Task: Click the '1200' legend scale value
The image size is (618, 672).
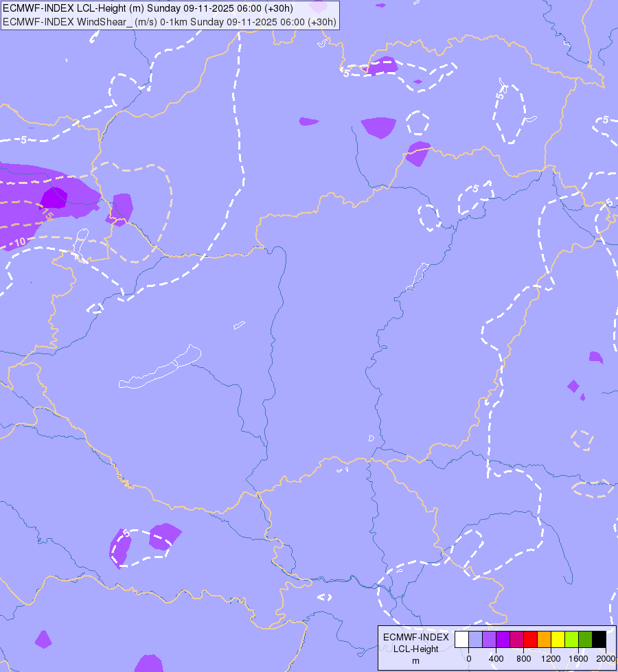Action: click(551, 659)
